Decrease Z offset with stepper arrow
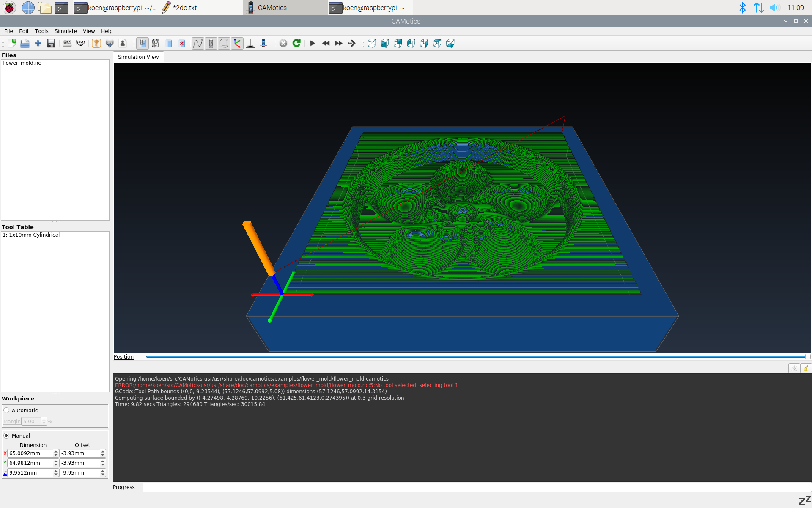This screenshot has width=812, height=508. (x=103, y=475)
